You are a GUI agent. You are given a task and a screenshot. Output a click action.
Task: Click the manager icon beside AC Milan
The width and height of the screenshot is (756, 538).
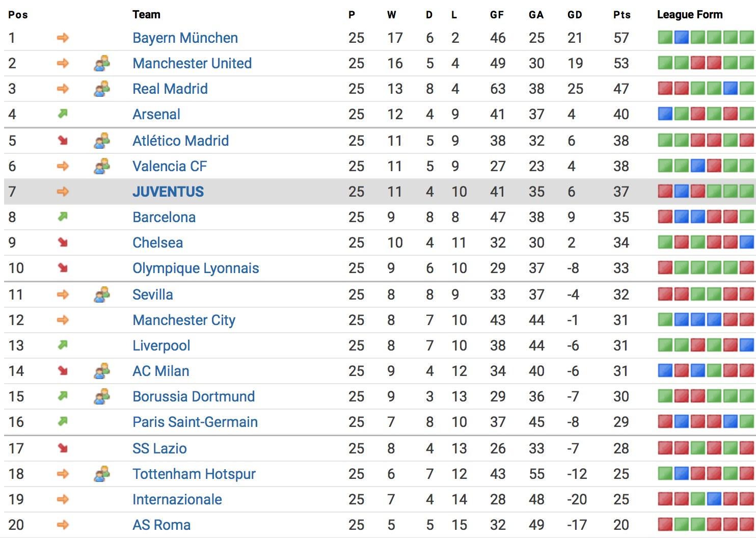[x=102, y=371]
